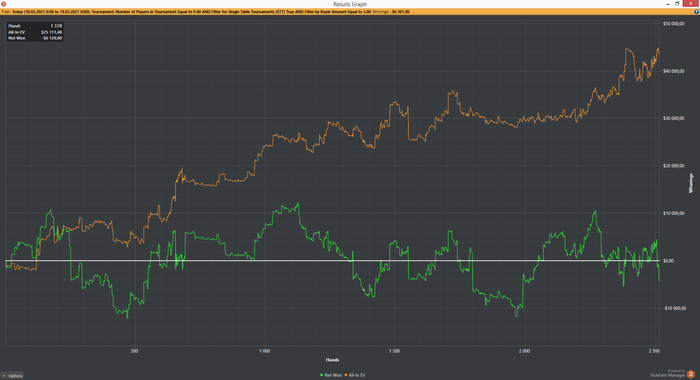Screen dimensions: 700x380
Task: Minimize the Results Graph window
Action: 668,4
